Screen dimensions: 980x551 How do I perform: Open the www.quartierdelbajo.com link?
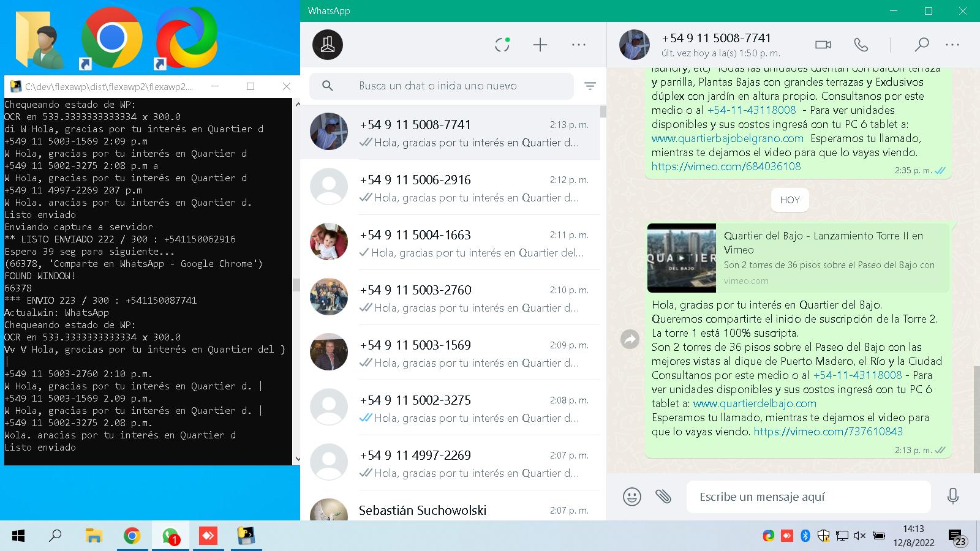(755, 403)
